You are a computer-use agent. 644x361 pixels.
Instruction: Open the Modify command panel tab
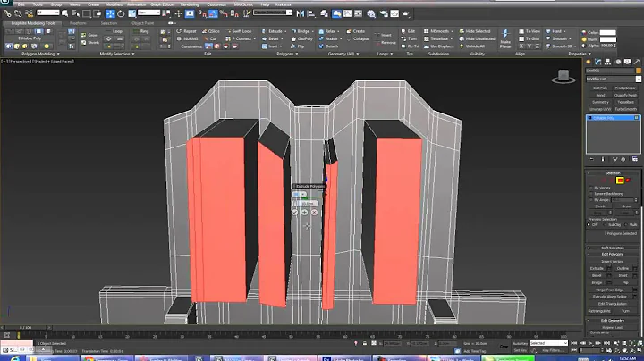pos(598,62)
